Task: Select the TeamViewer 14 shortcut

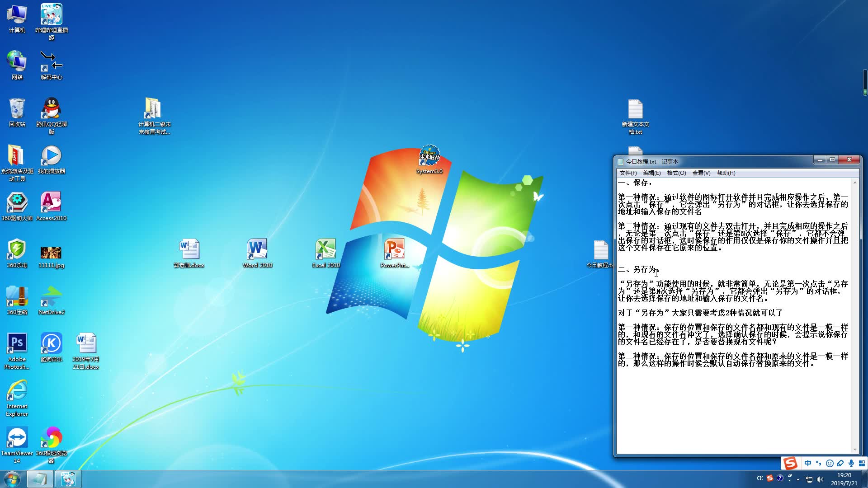Action: click(x=17, y=445)
